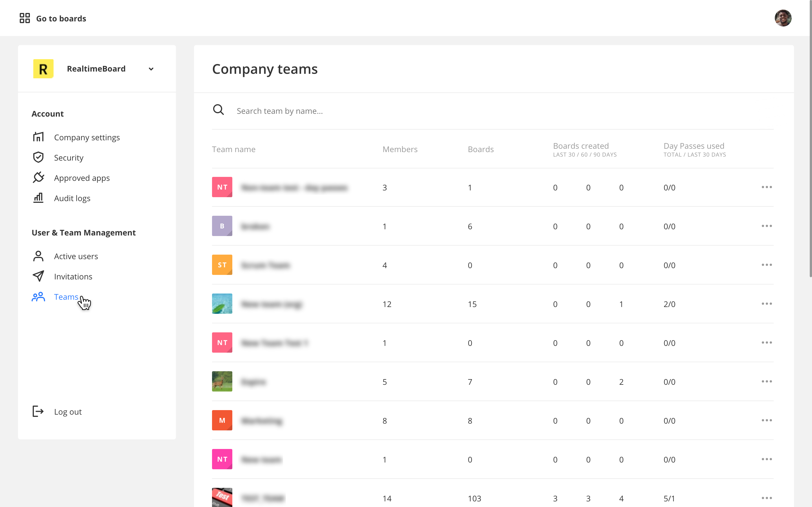Click the search magnifier icon

(219, 110)
